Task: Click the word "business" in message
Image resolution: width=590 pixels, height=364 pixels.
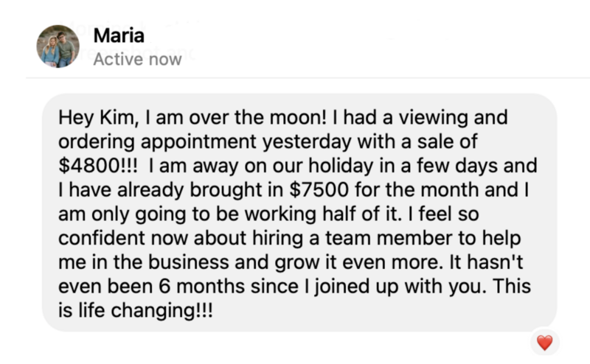Action: 189,262
